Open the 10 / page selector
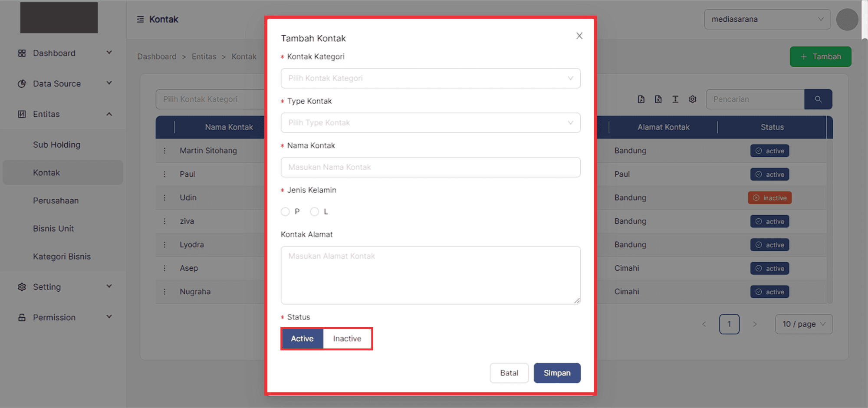868x408 pixels. click(x=803, y=324)
